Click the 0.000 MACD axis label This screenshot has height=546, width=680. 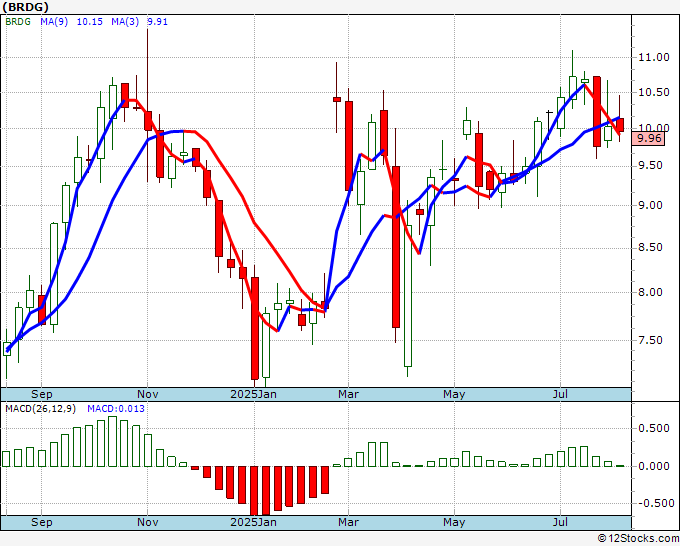pyautogui.click(x=654, y=466)
